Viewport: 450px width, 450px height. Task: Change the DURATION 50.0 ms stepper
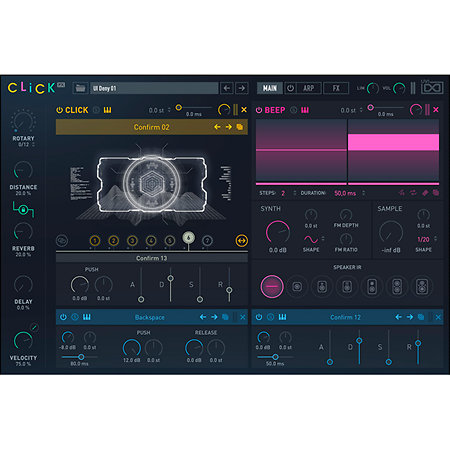[x=363, y=193]
